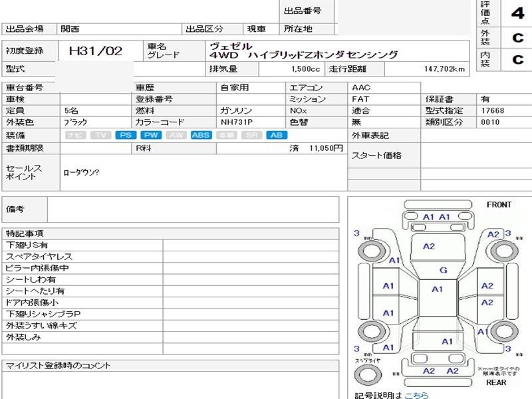Click the AW equipment badge
This screenshot has width=532, height=399.
(176, 135)
